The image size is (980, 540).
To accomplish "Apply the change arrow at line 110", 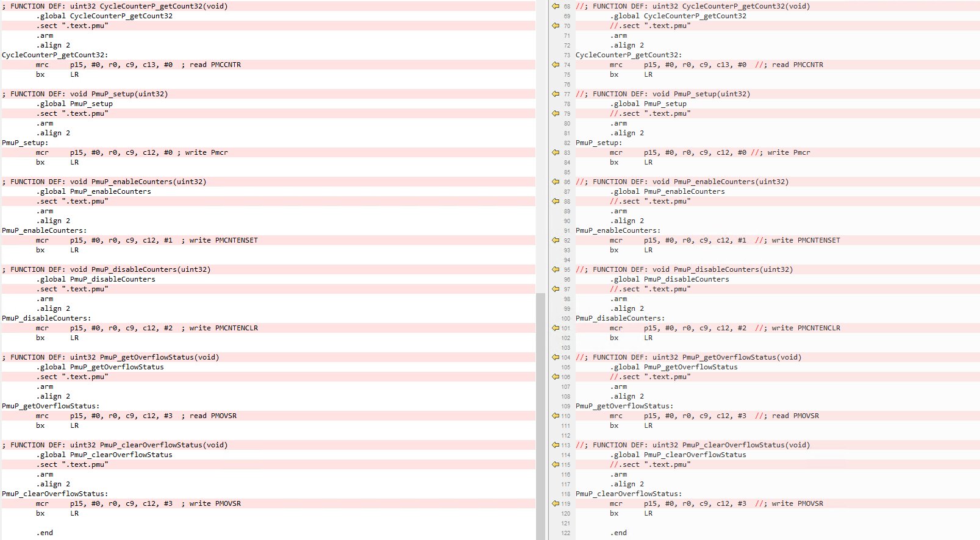I will pos(556,416).
